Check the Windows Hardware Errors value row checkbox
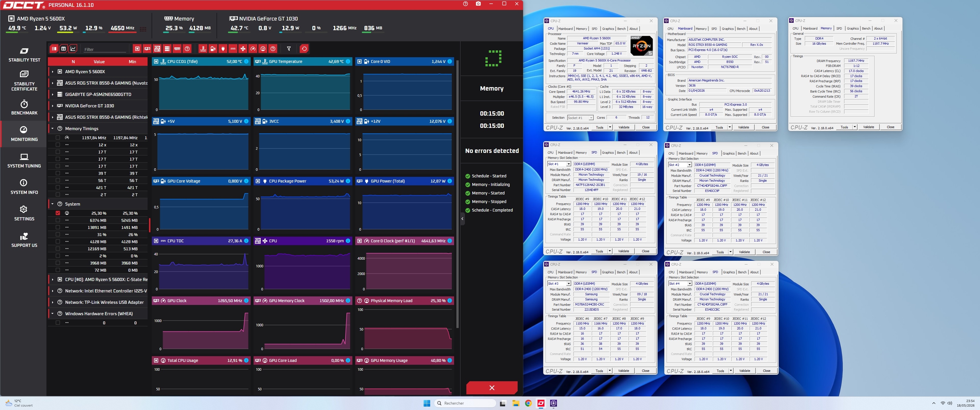 click(x=58, y=323)
